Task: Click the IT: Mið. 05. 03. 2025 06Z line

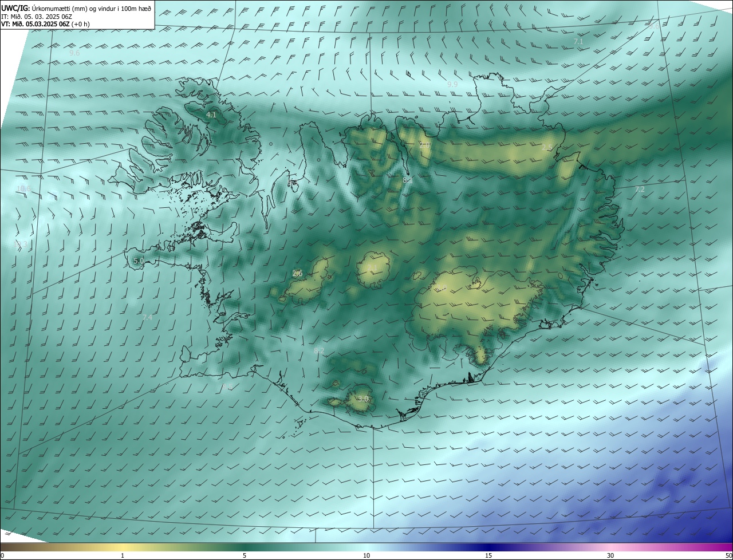Action: tap(37, 16)
